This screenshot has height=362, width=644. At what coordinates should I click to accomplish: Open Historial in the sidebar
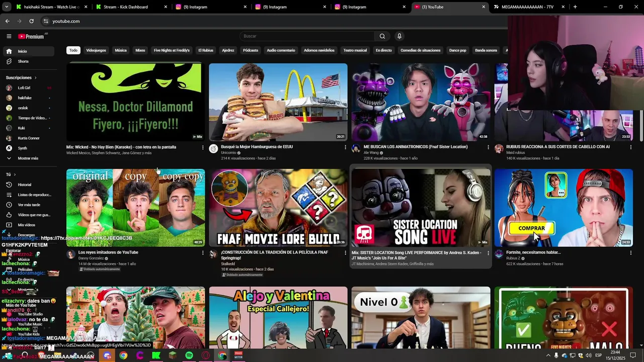click(29, 185)
